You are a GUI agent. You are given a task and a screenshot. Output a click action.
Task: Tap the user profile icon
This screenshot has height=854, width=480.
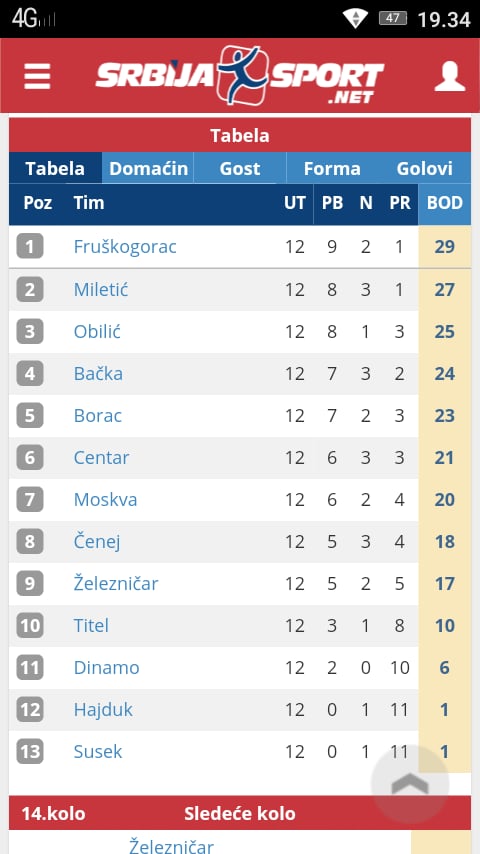[x=449, y=76]
